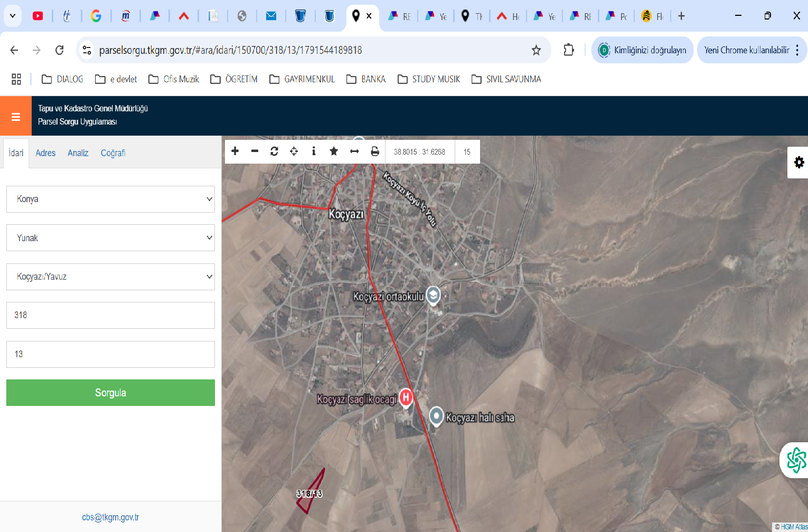Click the green Sorgula button

pos(110,393)
